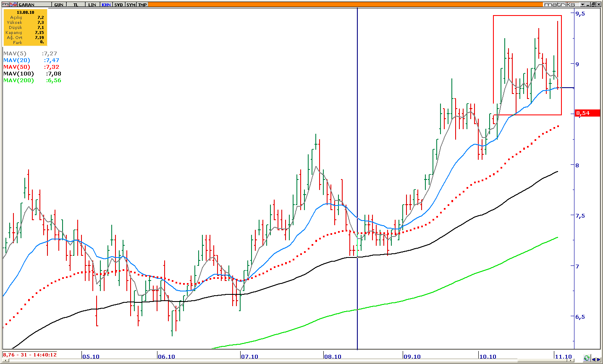The height and width of the screenshot is (364, 603).
Task: Click the red 8,54 price marker
Action: [x=587, y=113]
